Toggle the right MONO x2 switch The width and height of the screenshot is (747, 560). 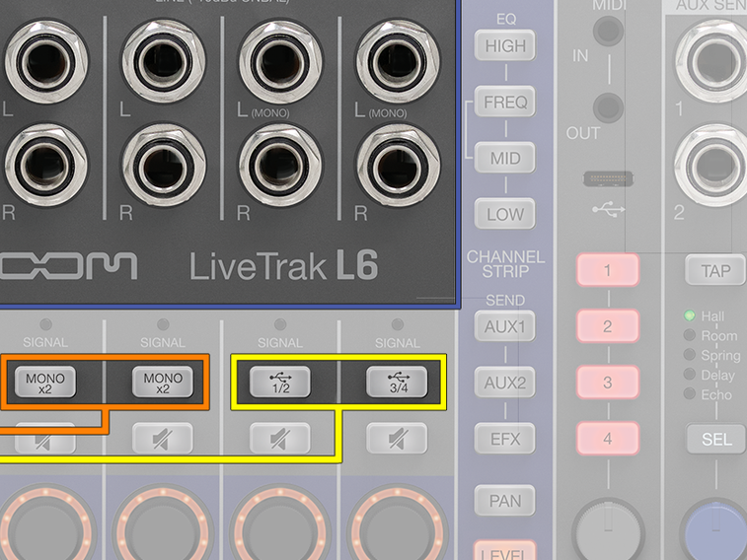coord(163,383)
